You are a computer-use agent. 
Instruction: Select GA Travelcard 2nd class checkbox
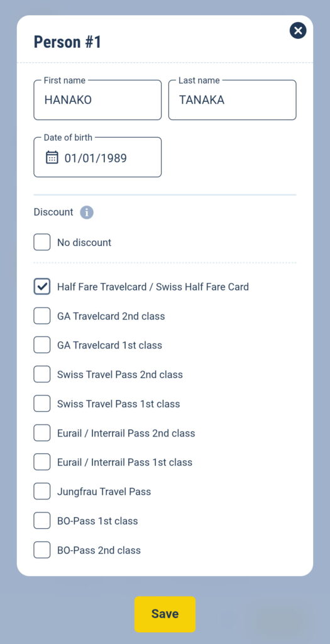coord(42,316)
